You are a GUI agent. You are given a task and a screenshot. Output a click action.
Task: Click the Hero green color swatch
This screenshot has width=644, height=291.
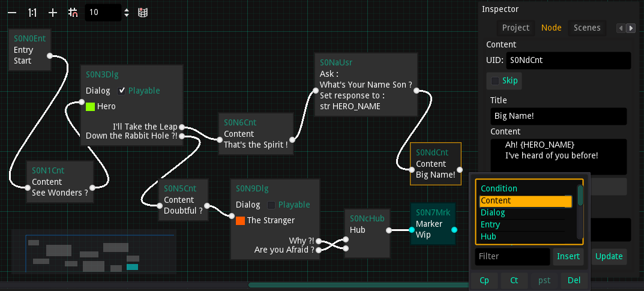click(91, 106)
